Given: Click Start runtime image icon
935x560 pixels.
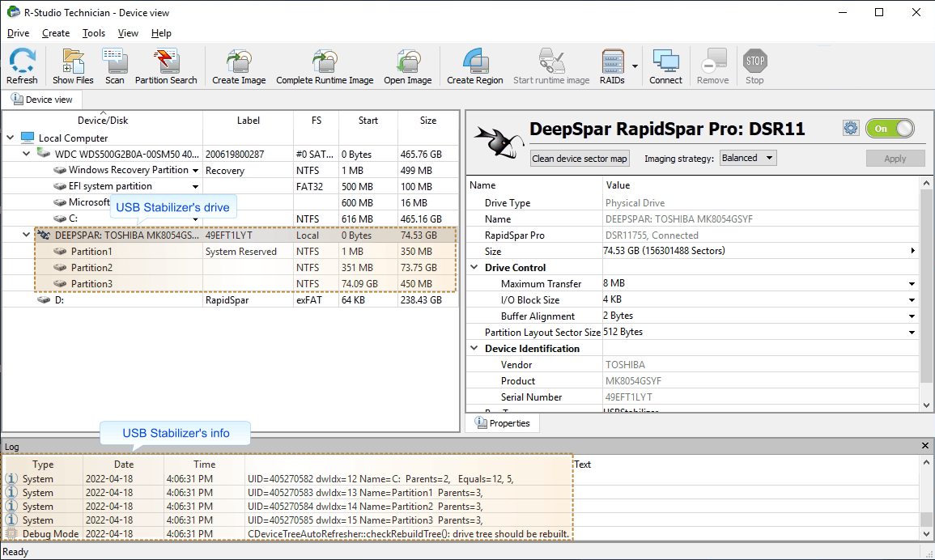Looking at the screenshot, I should coord(551,61).
